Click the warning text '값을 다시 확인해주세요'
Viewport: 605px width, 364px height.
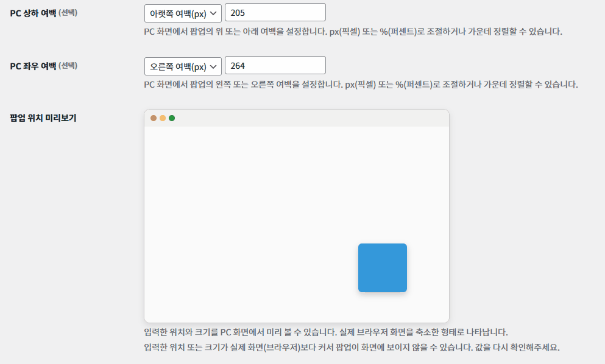(x=517, y=348)
